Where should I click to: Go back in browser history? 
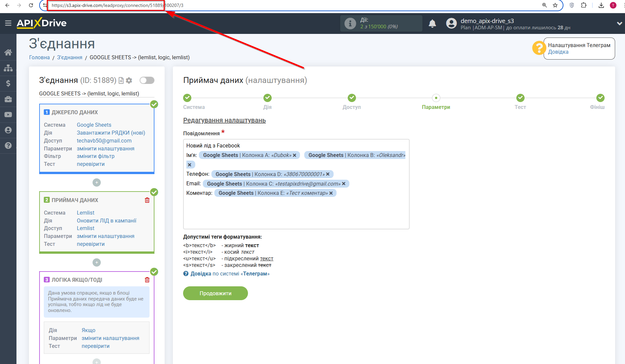[7, 5]
